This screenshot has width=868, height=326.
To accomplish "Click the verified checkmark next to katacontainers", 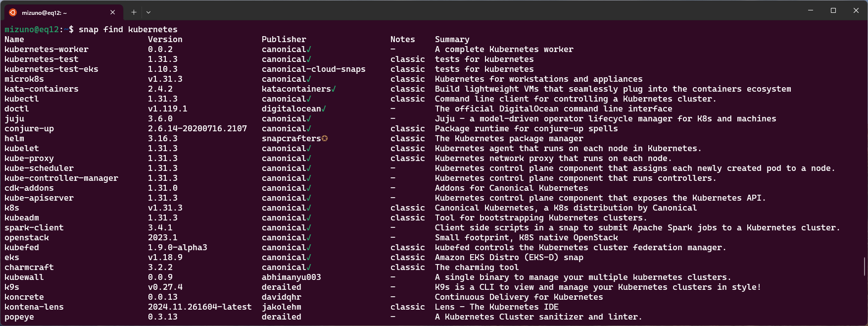I will [334, 89].
